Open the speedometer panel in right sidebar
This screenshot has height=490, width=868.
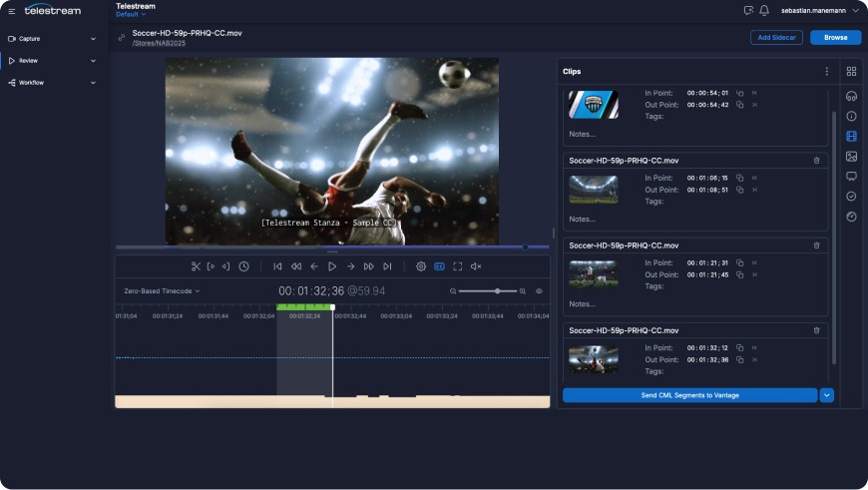coord(851,217)
